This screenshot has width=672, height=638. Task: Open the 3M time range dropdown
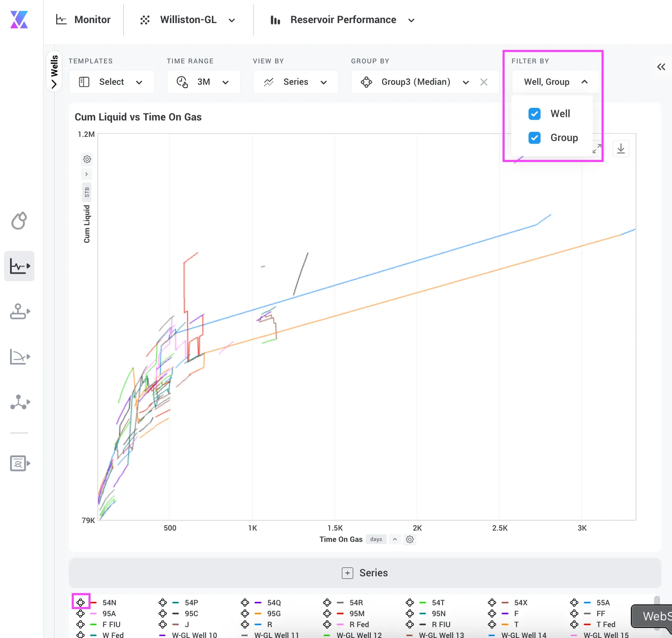[204, 82]
